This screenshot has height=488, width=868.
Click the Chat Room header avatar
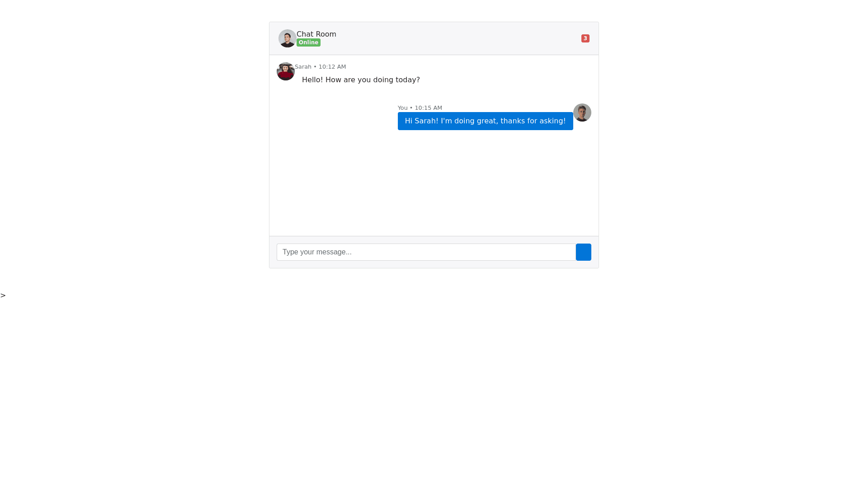288,38
